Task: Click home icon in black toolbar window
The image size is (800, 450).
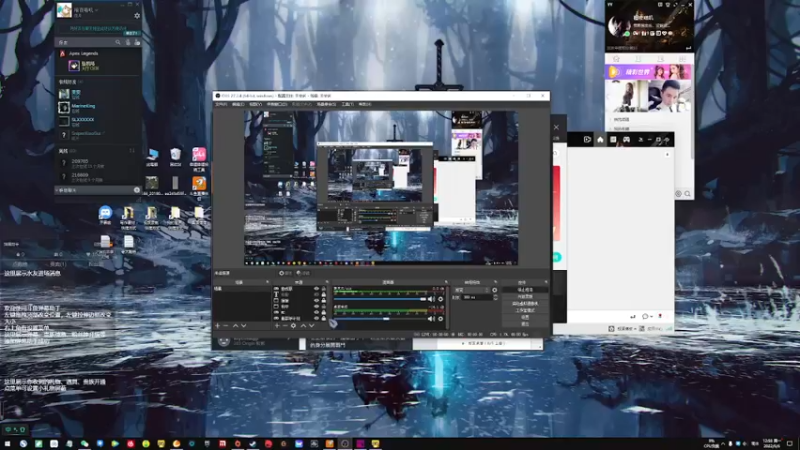Action: tap(600, 139)
